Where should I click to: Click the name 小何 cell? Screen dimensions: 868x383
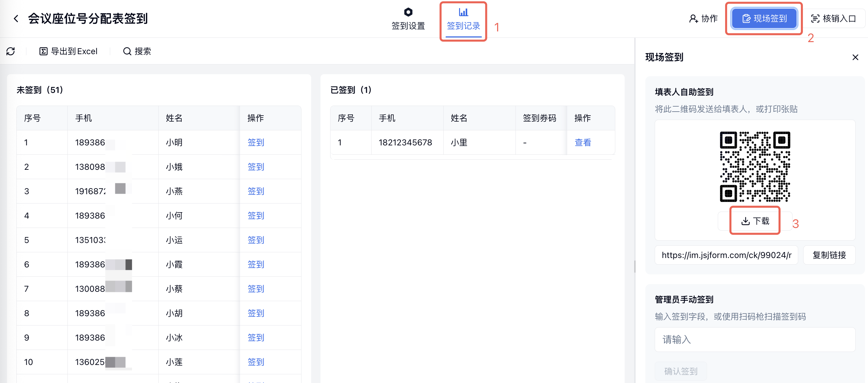point(174,216)
